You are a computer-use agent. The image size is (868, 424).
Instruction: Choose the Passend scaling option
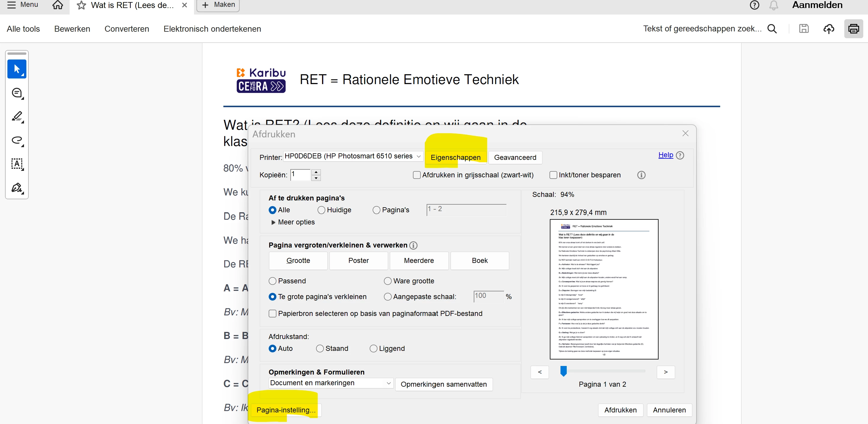click(x=273, y=281)
